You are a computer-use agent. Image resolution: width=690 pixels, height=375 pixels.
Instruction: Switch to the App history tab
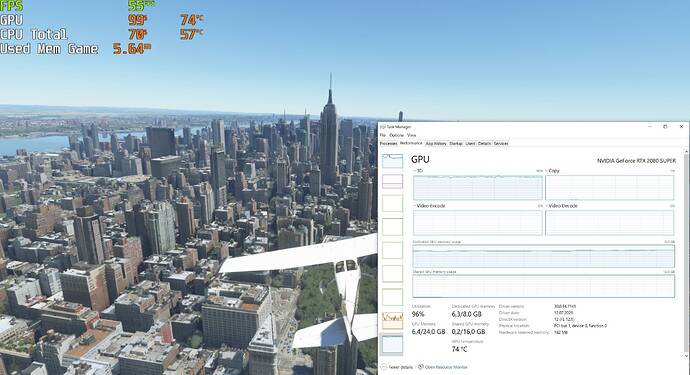pyautogui.click(x=436, y=143)
